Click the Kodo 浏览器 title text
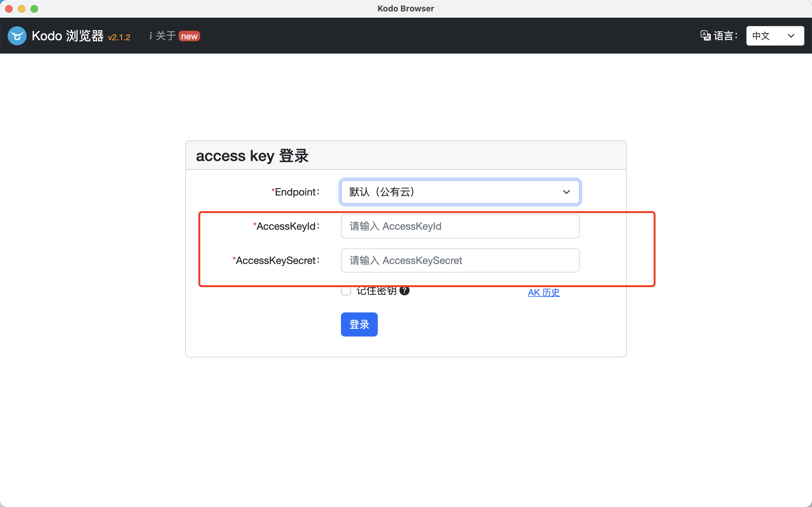Screen dimensions: 812x507 (68, 36)
